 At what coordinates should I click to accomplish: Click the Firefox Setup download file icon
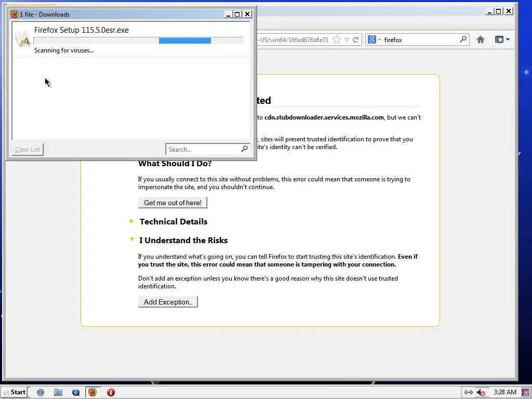pyautogui.click(x=23, y=39)
